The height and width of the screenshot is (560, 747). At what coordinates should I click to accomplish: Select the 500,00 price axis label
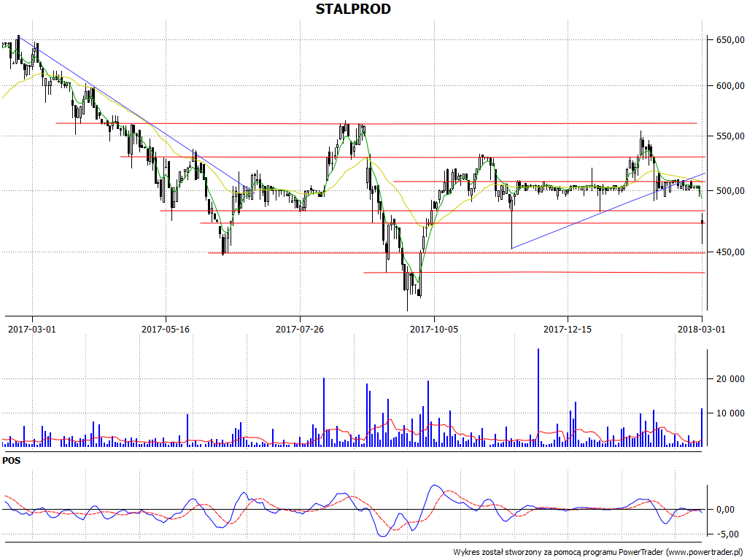point(729,191)
